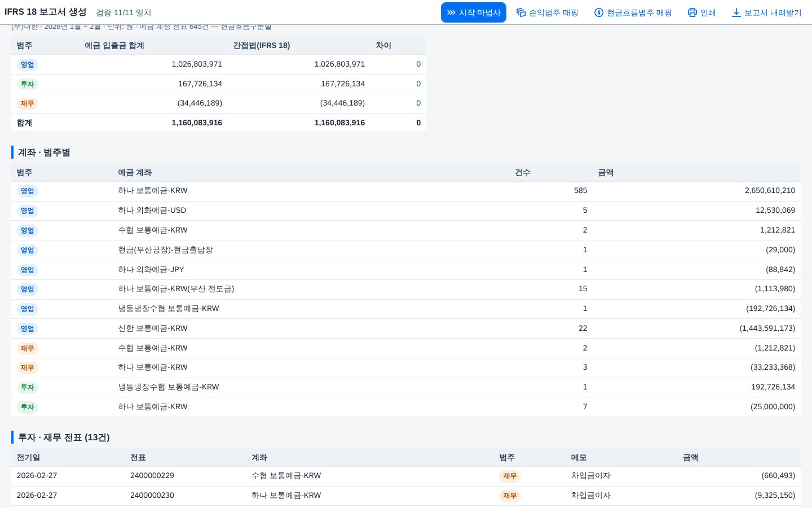Click the 메모 column header

pyautogui.click(x=579, y=458)
